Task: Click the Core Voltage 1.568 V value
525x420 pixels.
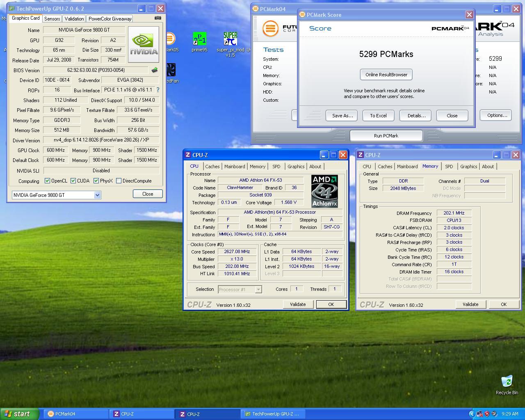Action: [289, 203]
